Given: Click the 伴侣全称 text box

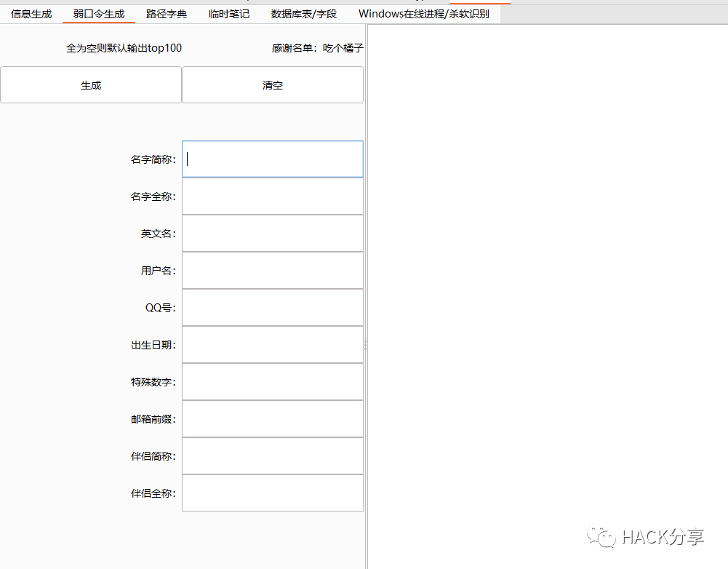Looking at the screenshot, I should click(273, 493).
